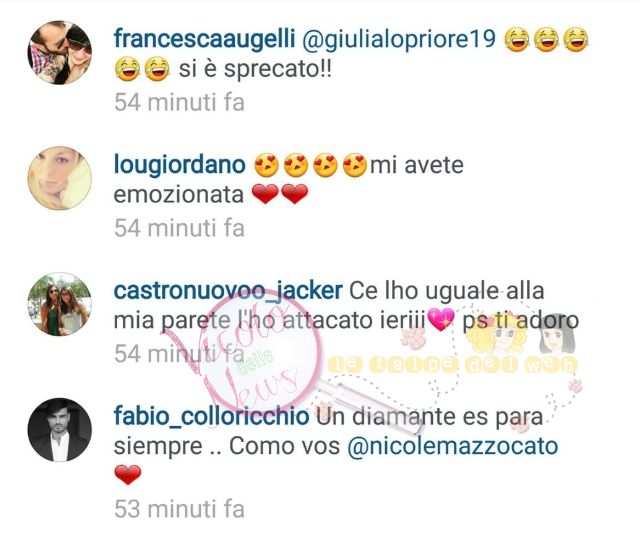Image resolution: width=640 pixels, height=539 pixels.
Task: Click the 'si è sprecato!!' comment text
Action: coord(255,69)
